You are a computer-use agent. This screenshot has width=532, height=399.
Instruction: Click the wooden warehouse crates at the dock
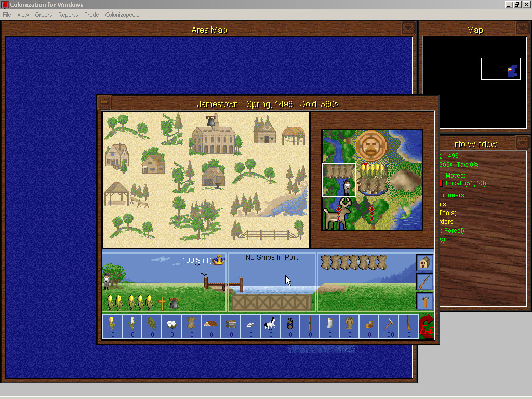271,302
